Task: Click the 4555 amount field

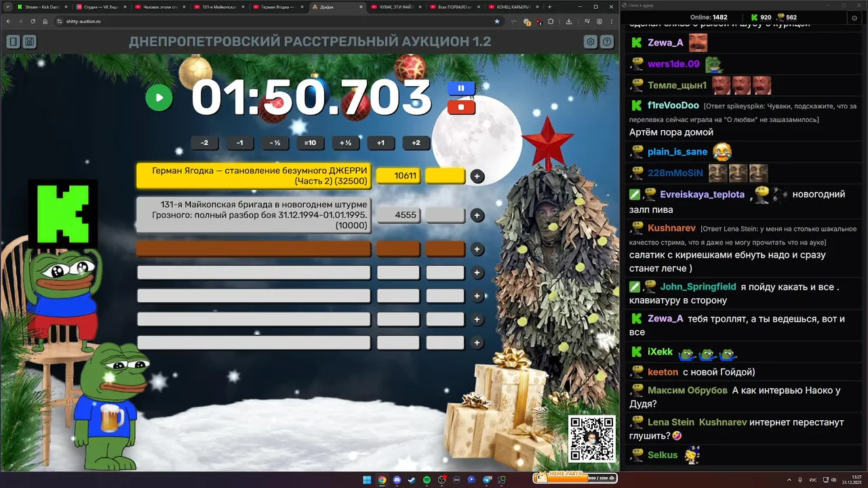Action: pyautogui.click(x=398, y=215)
